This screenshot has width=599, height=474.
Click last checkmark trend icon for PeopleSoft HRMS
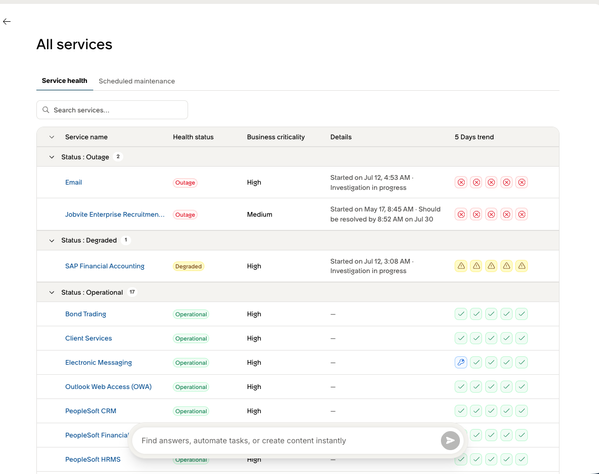[x=521, y=459]
